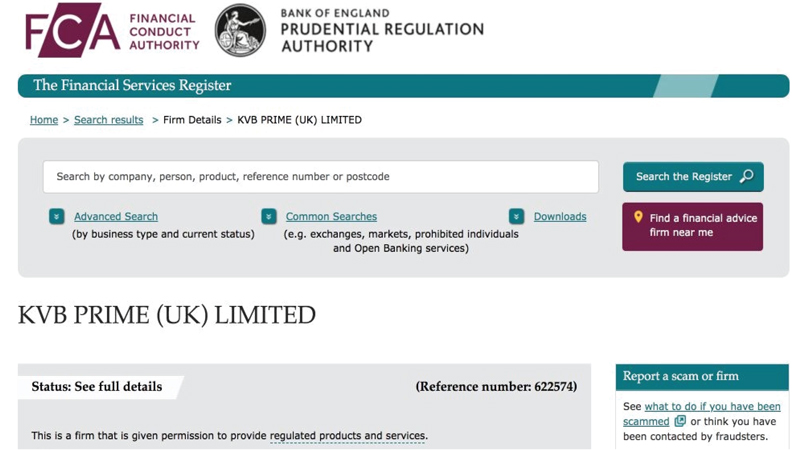Viewport: 792px width, 462px height.
Task: Open 'what to do if you have been' link
Action: point(713,406)
